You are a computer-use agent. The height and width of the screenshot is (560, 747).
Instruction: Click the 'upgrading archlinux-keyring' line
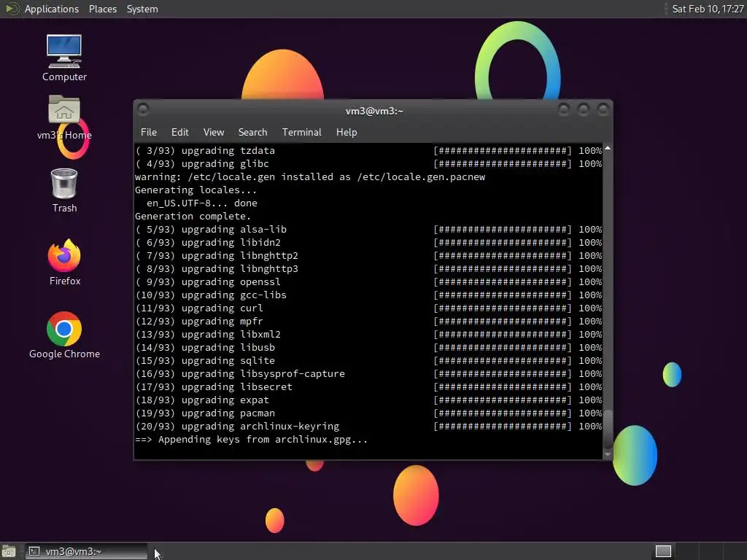click(368, 426)
